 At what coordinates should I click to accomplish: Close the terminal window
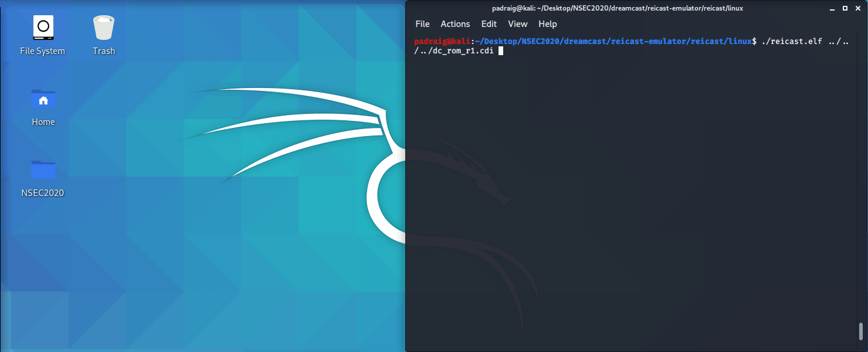(857, 8)
